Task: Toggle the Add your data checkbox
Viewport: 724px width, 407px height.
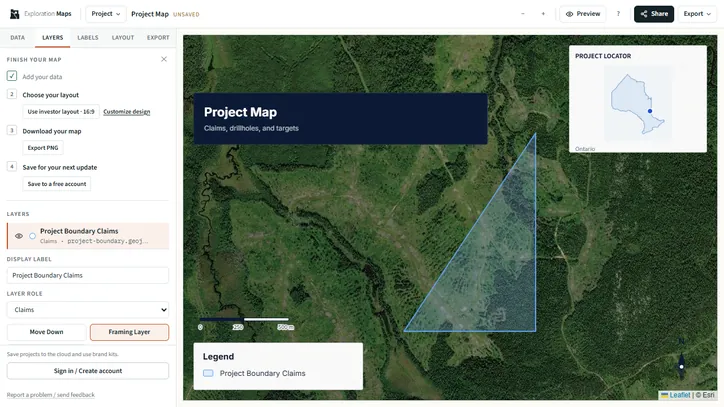Action: (x=12, y=76)
